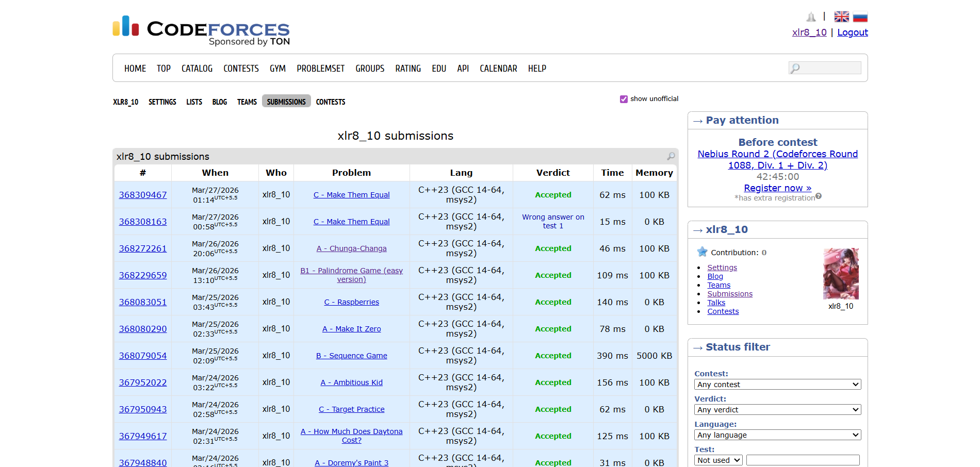Toggle the show unofficial checkbox

pyautogui.click(x=624, y=99)
